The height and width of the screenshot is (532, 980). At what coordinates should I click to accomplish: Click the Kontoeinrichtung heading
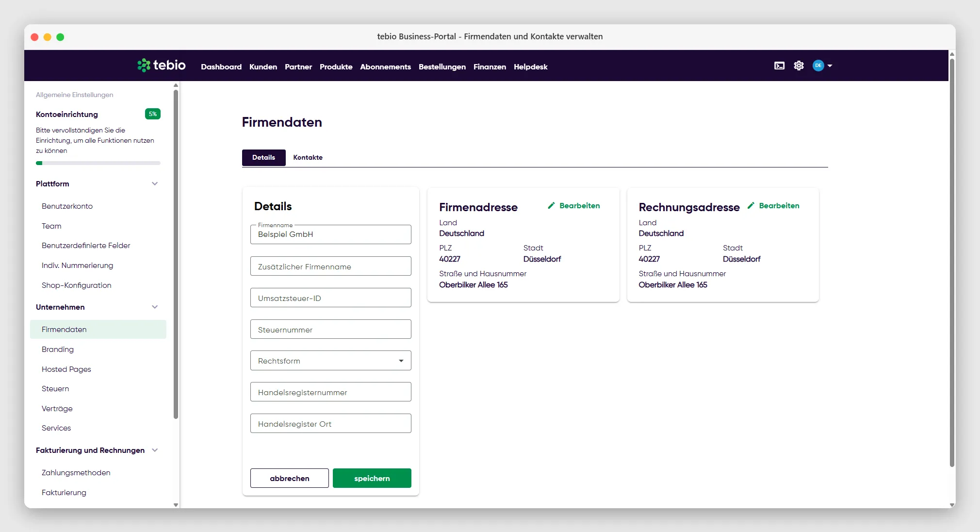[x=67, y=114]
